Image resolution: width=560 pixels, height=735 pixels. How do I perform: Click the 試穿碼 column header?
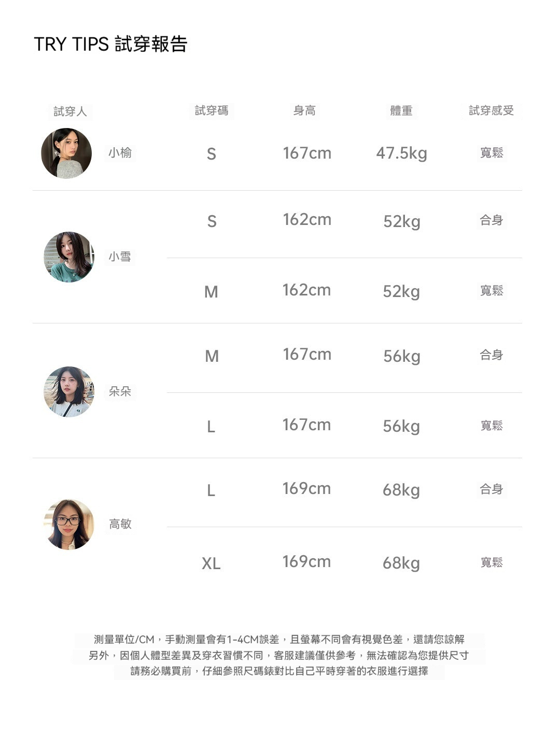click(x=212, y=110)
